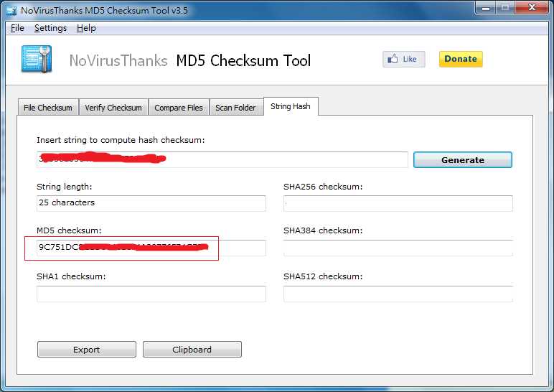Click the SHA384 checksum field
Viewport: 554px width, 392px height.
pyautogui.click(x=398, y=248)
